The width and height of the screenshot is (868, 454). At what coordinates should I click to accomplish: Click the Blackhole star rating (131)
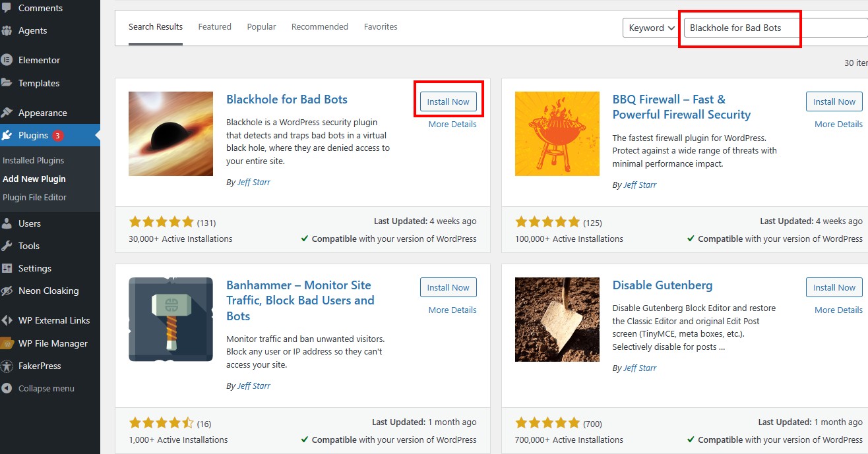point(162,222)
